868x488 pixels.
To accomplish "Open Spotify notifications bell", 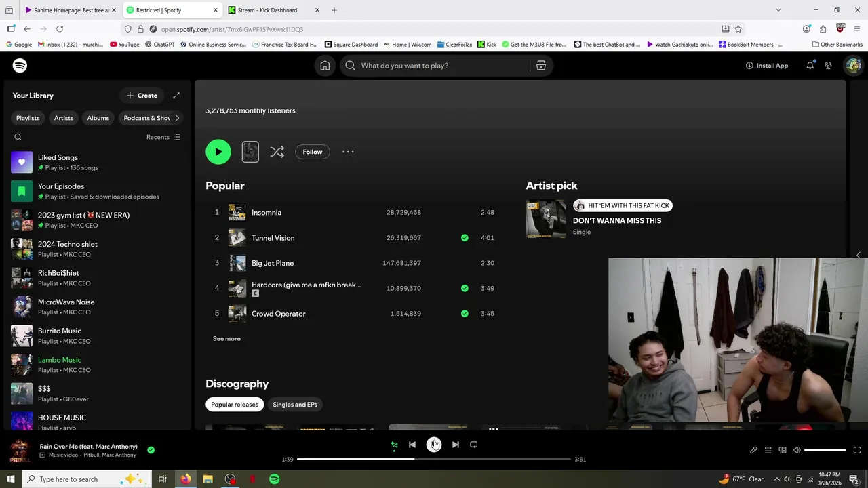I will pos(810,66).
